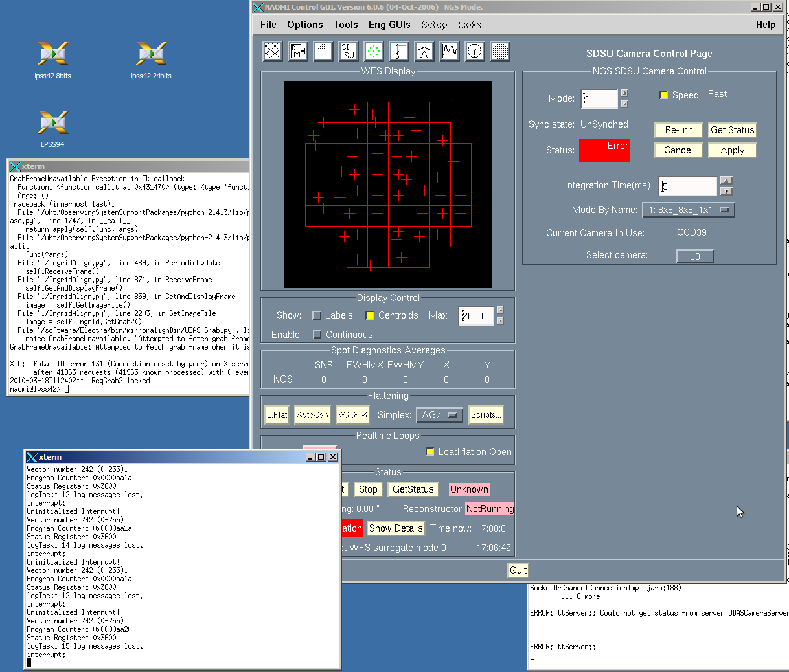
Task: Click the Apply button
Action: pyautogui.click(x=733, y=150)
